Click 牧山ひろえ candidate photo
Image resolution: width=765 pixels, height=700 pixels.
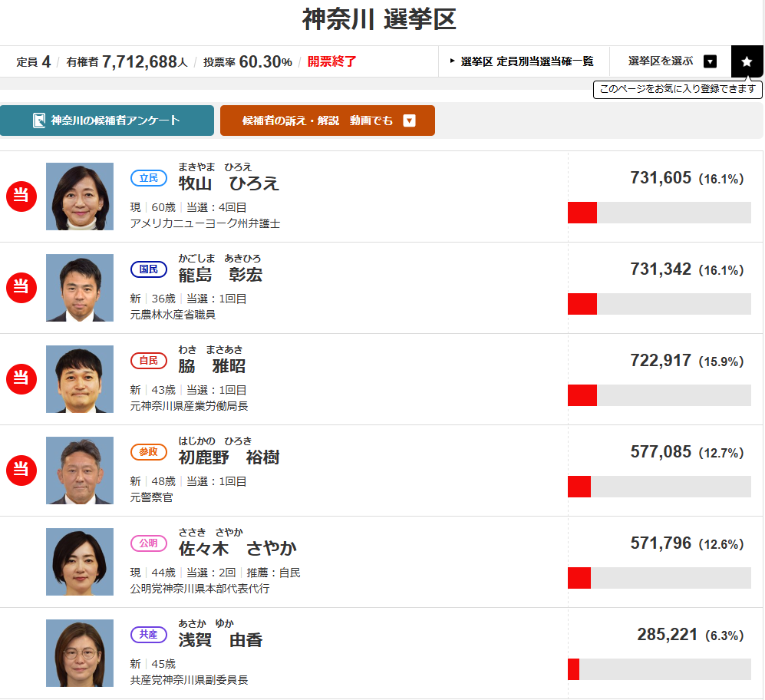[x=80, y=196]
